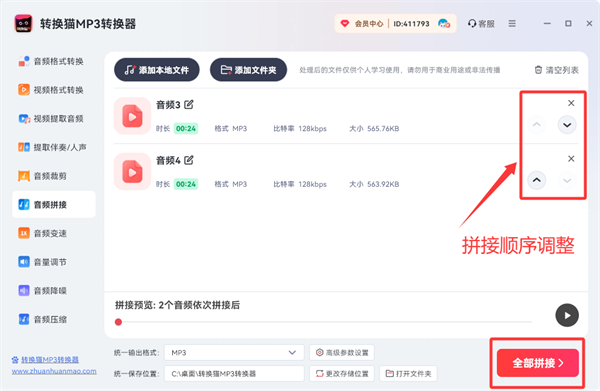Clear the list with 清空列表

556,70
